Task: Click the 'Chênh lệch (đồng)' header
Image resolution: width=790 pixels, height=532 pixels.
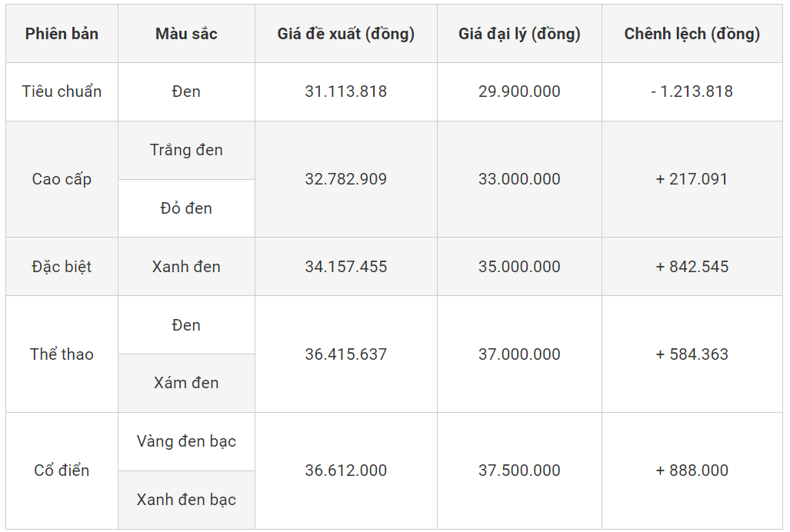Action: (692, 34)
